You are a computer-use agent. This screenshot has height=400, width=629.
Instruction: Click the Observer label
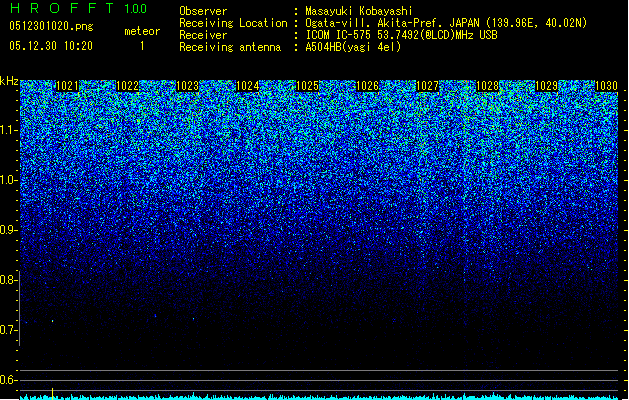pos(203,11)
